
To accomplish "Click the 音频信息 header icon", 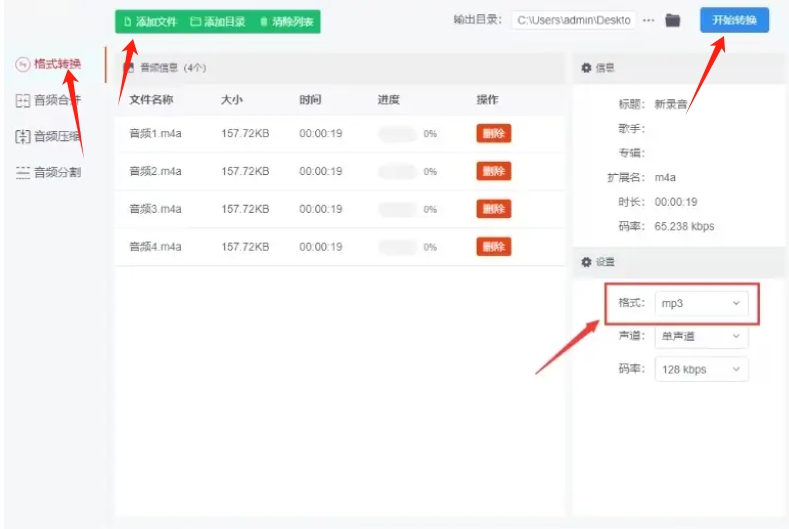I will click(129, 67).
